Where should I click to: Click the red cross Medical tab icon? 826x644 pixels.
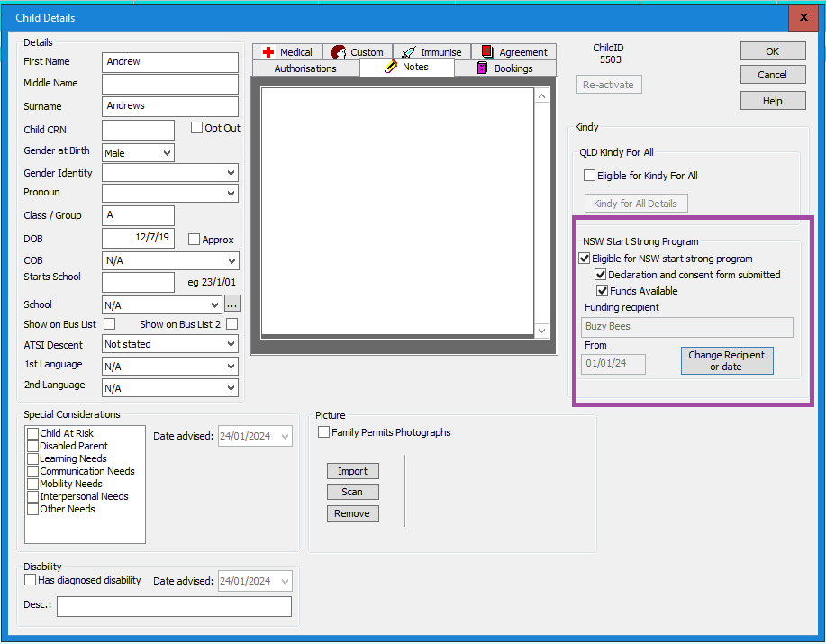268,52
